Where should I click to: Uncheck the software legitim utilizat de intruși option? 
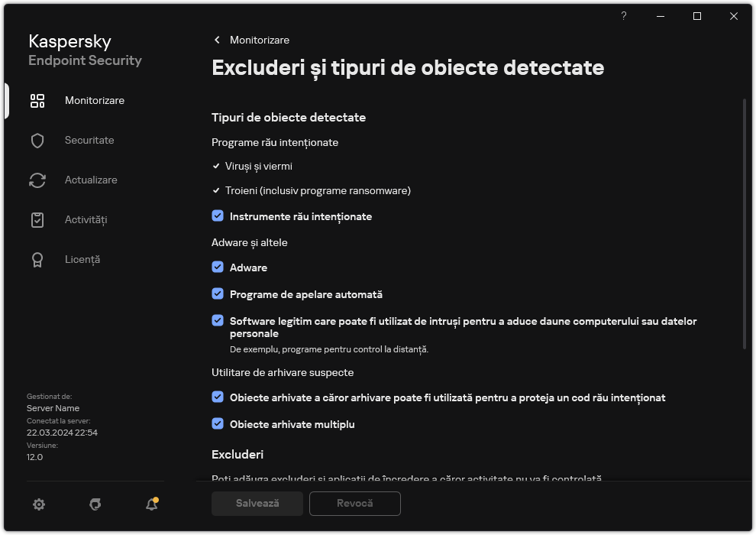click(218, 321)
